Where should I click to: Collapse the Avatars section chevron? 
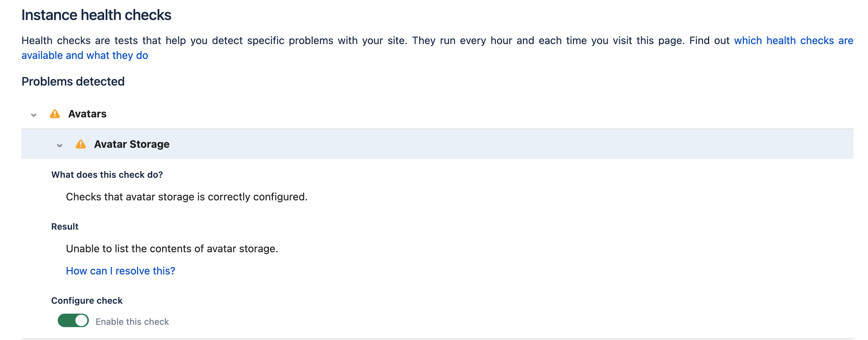point(34,115)
